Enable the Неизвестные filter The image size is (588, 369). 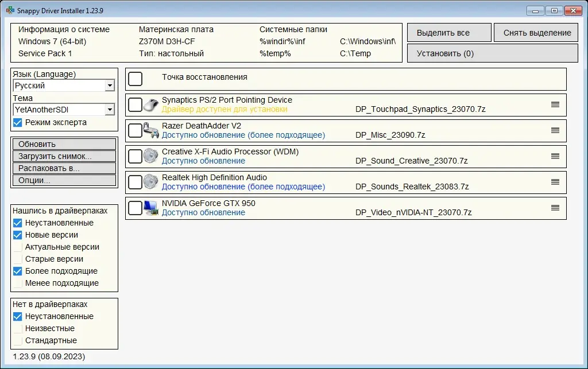[x=17, y=328]
